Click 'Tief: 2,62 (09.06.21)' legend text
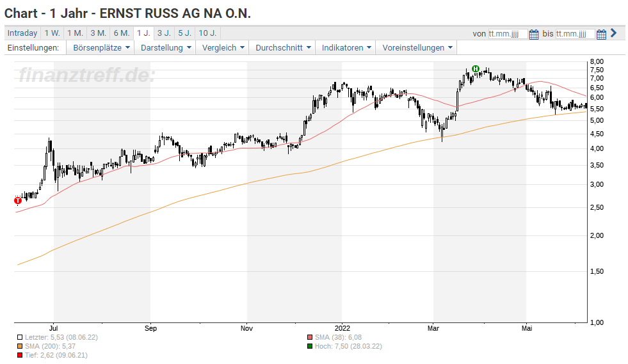The height and width of the screenshot is (364, 628). [56, 355]
